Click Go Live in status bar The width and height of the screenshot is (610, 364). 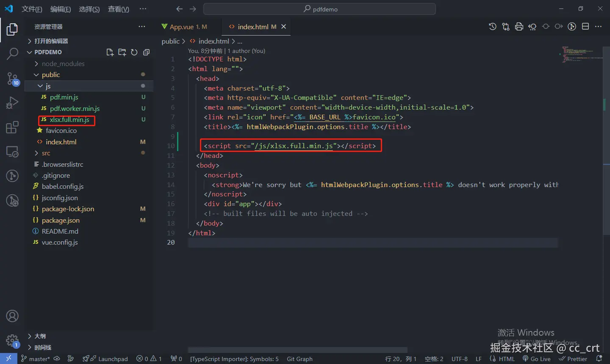[536, 358]
